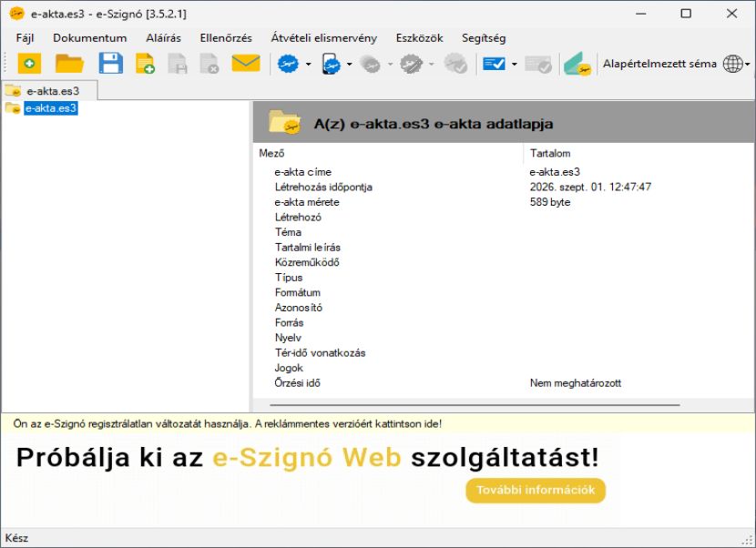Click the teal e-Szignó tag icon
Viewport: 756px width, 548px height.
[x=577, y=64]
